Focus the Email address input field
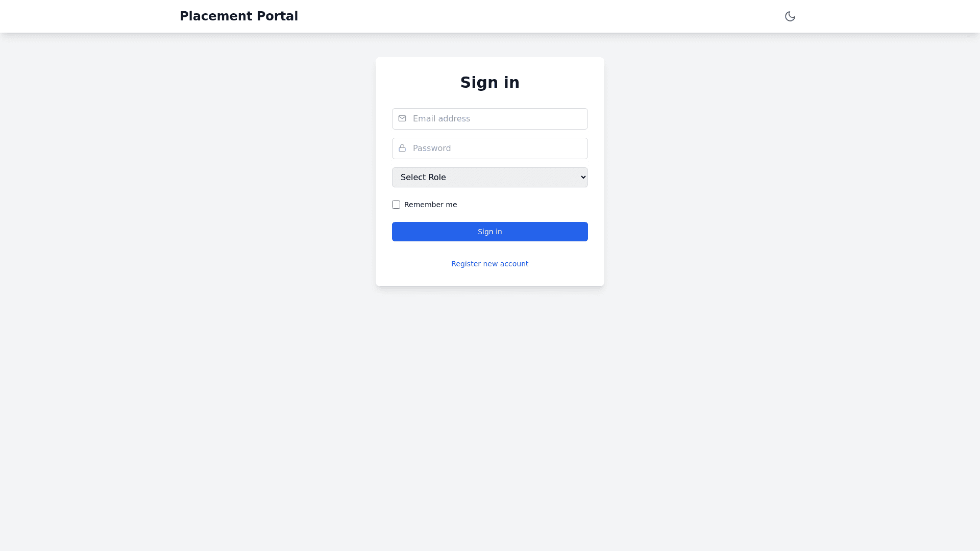Viewport: 980px width, 551px height. tap(498, 119)
